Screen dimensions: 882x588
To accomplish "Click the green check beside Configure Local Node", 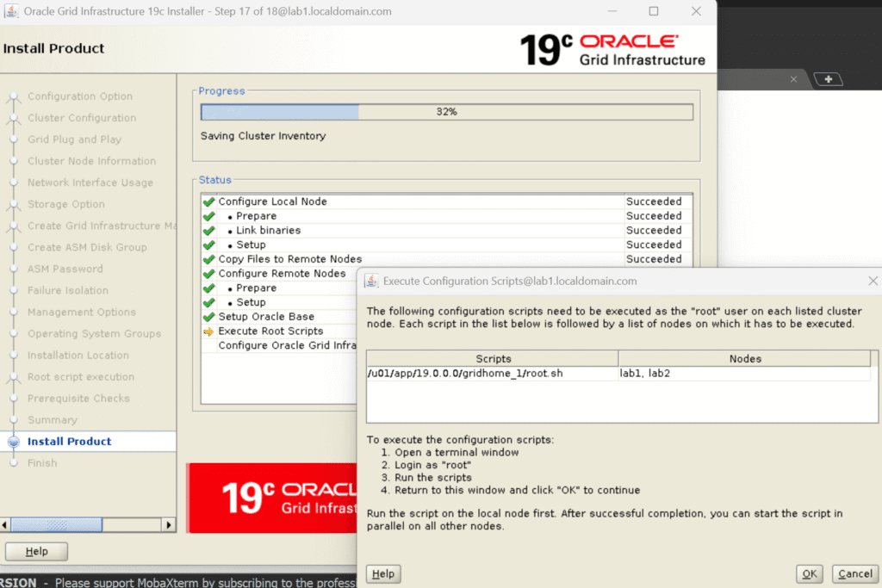I will point(208,201).
